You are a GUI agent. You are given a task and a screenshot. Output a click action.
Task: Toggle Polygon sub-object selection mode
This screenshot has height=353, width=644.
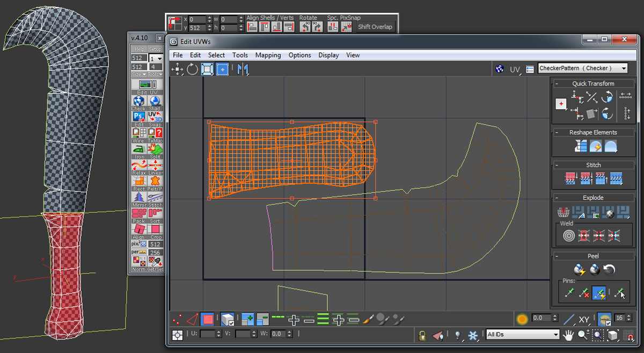[207, 320]
